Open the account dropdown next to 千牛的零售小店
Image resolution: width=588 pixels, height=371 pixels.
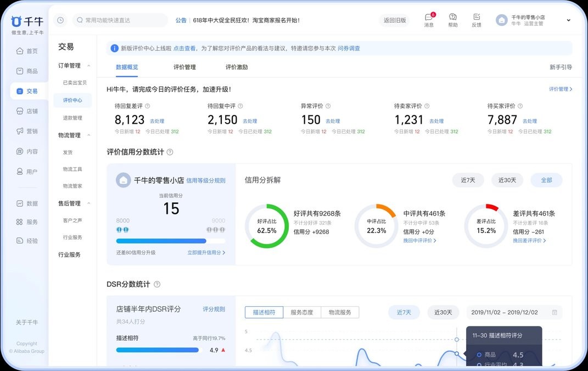pos(568,20)
